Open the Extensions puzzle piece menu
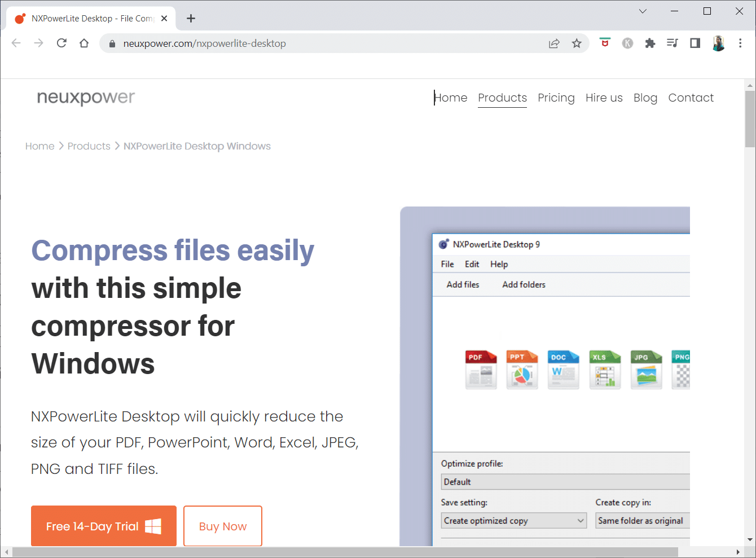756x558 pixels. (x=650, y=43)
